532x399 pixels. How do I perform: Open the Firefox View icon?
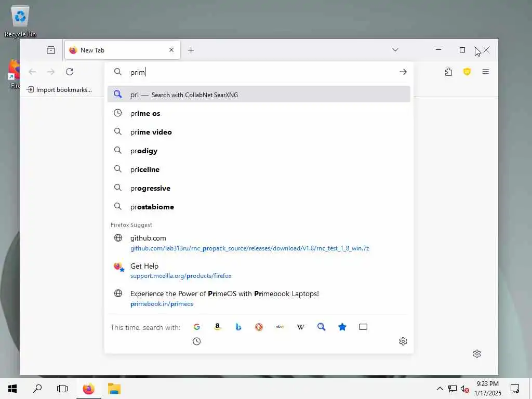pyautogui.click(x=51, y=50)
